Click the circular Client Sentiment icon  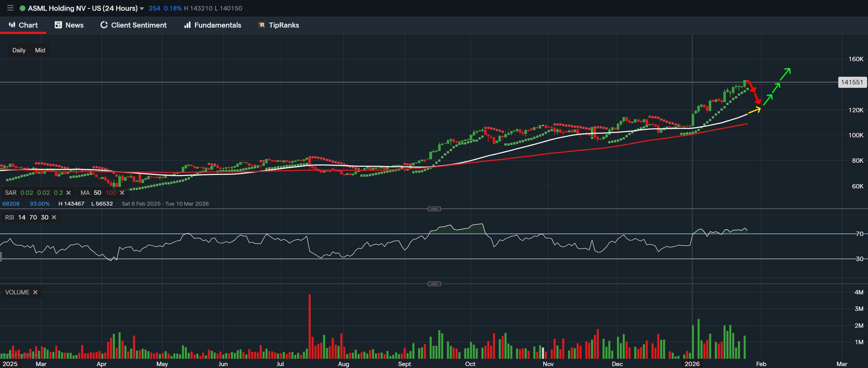(103, 25)
